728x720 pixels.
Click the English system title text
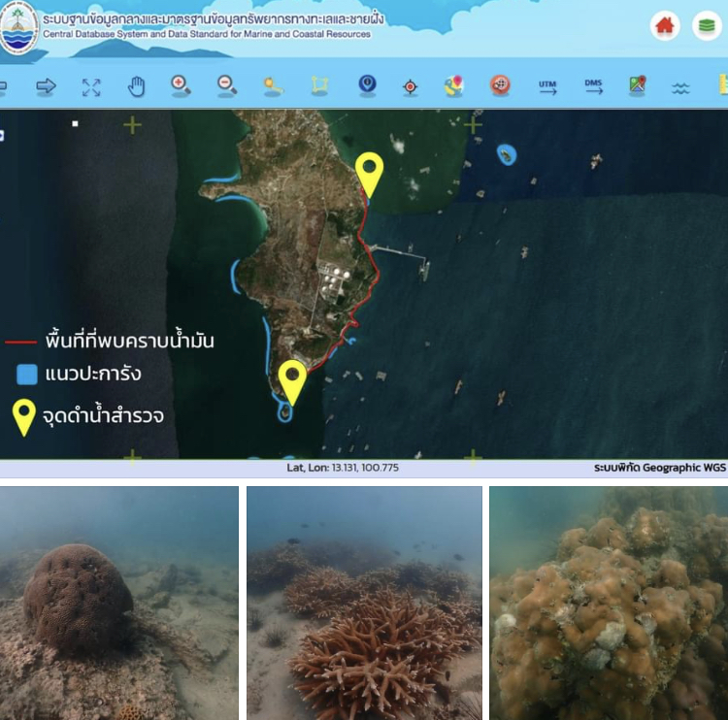coord(207,34)
